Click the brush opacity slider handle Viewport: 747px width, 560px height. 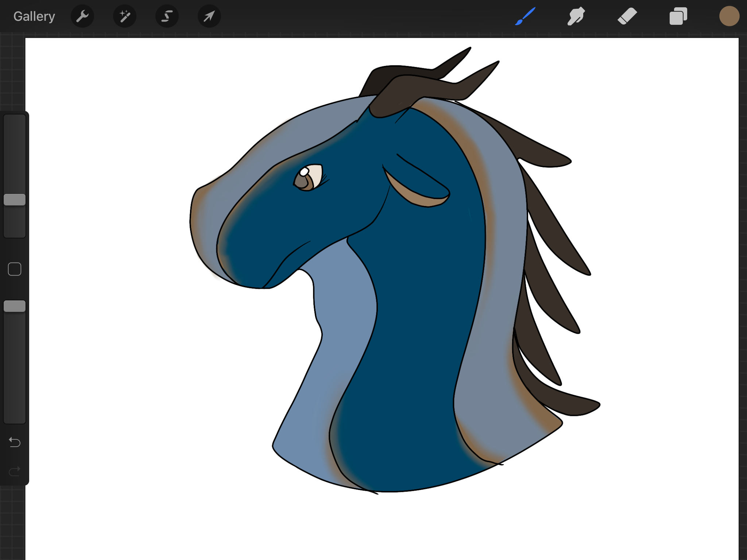tap(15, 306)
